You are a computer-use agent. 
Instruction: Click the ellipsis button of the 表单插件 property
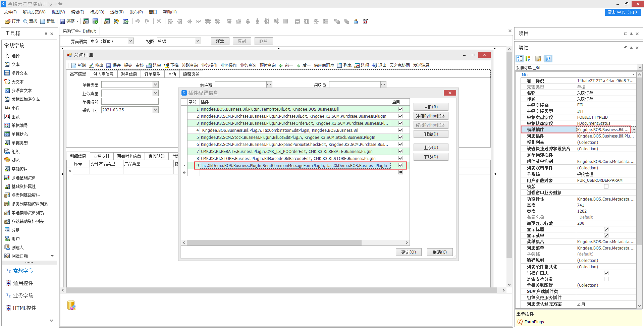pyautogui.click(x=633, y=129)
